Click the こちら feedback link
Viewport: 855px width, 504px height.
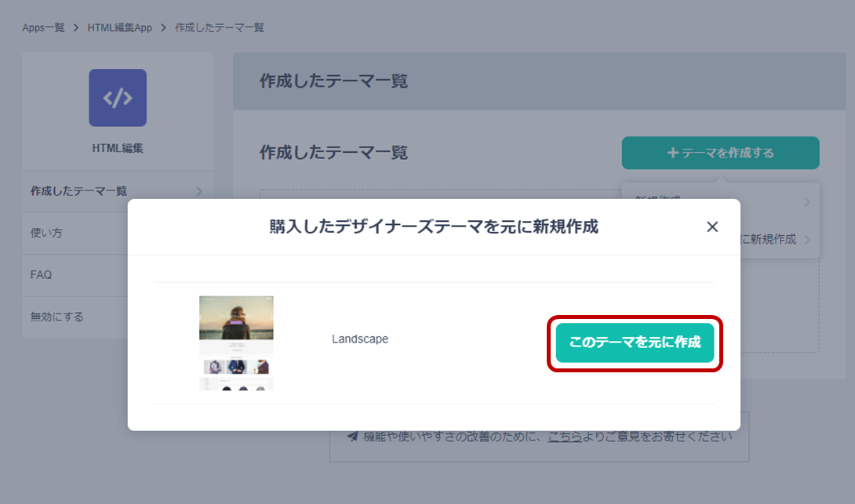(565, 437)
